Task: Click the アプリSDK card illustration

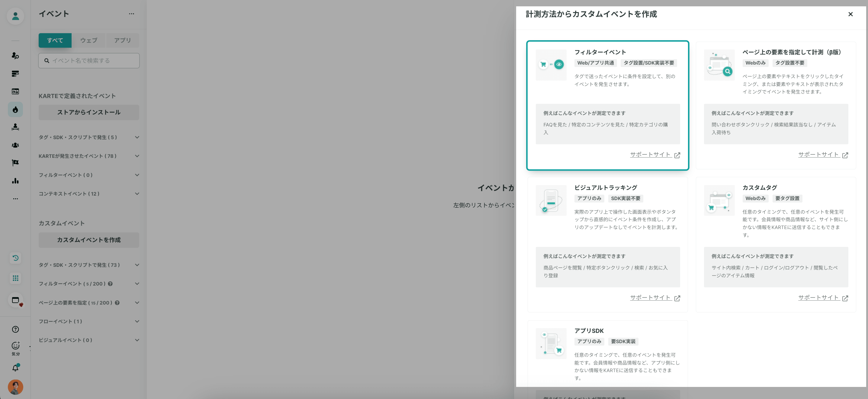Action: [551, 343]
